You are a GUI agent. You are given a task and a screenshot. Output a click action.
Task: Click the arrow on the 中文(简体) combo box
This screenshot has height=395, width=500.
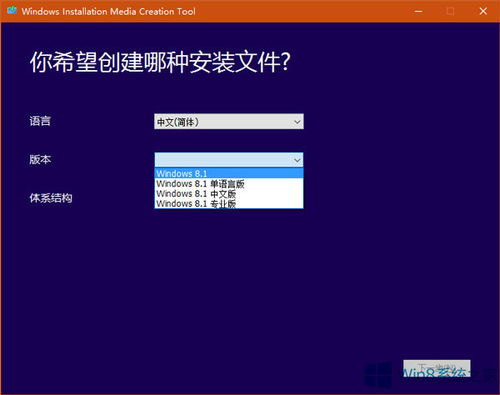(x=297, y=122)
